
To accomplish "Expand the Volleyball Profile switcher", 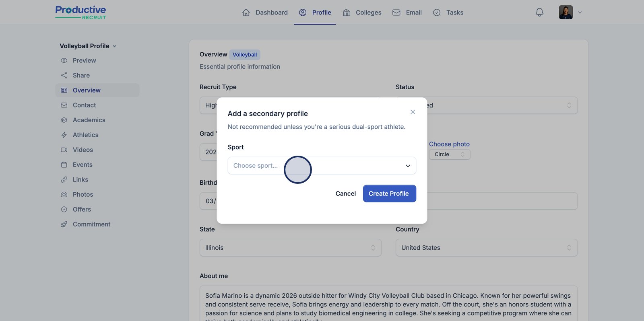I will [88, 46].
